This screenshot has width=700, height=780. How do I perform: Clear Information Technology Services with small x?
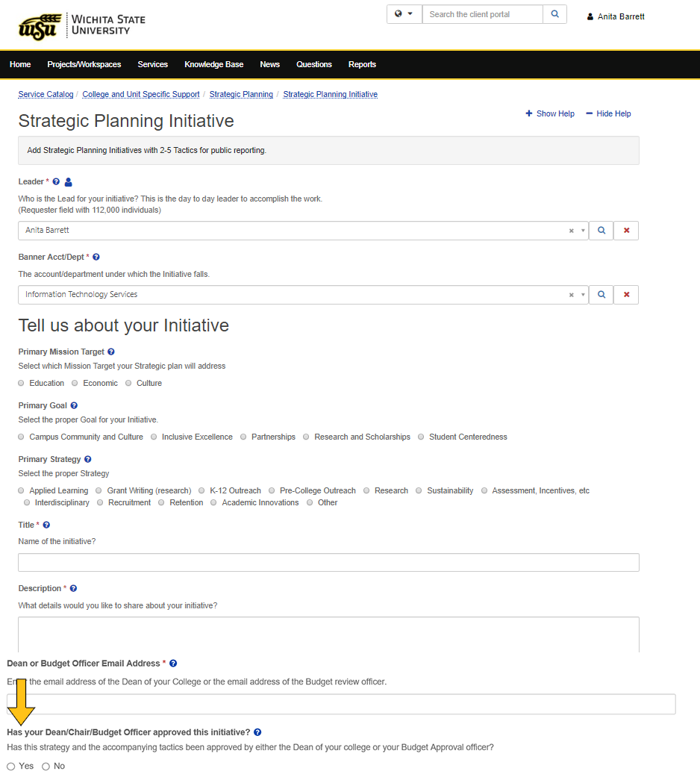pyautogui.click(x=571, y=295)
